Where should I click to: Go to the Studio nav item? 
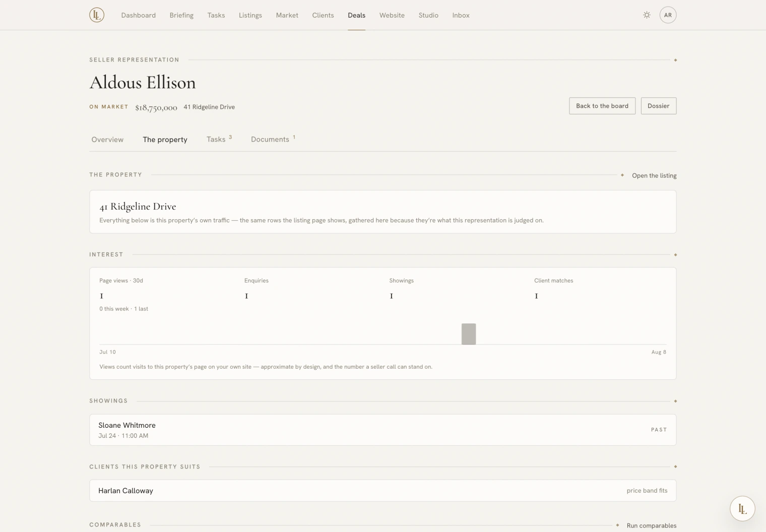[428, 15]
